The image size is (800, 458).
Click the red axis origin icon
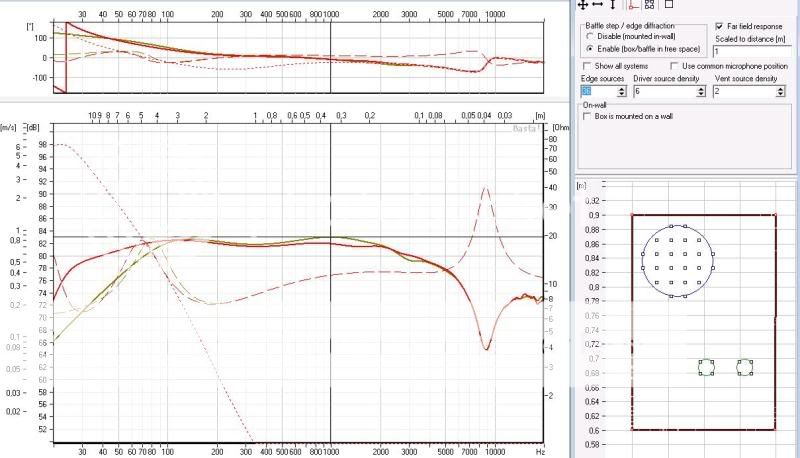pos(632,5)
